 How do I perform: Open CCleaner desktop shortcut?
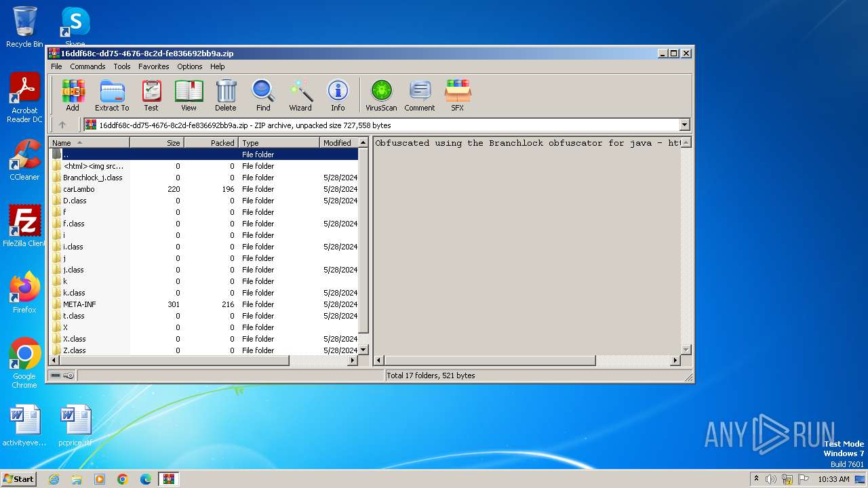click(24, 159)
